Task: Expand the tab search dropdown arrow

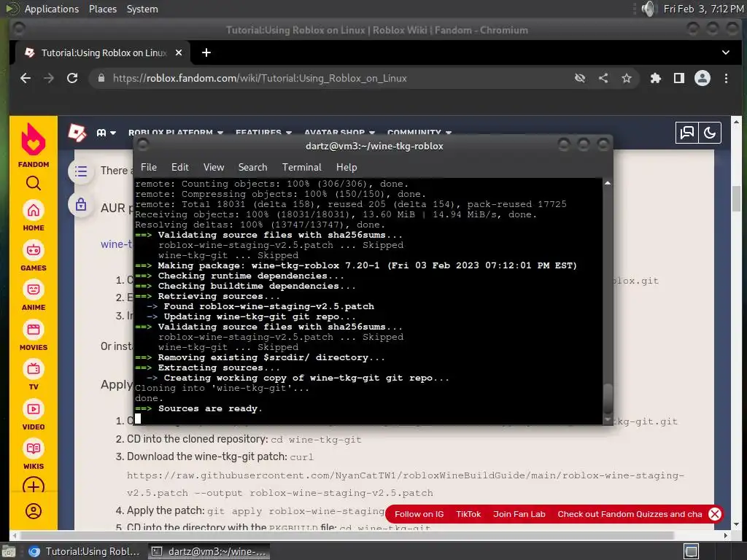Action: pos(726,52)
